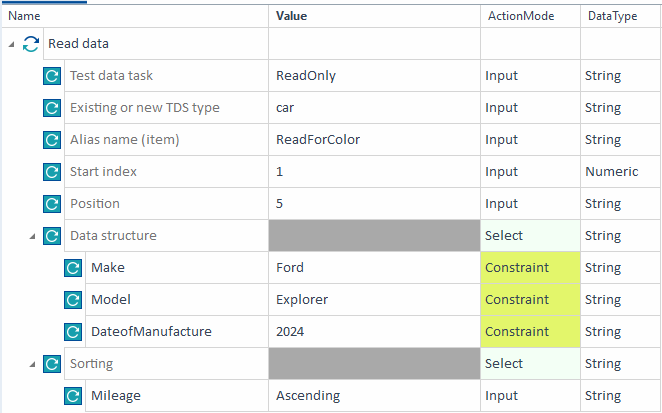Viewport: 662px width, 413px height.
Task: Click the Name column header
Action: pos(24,16)
